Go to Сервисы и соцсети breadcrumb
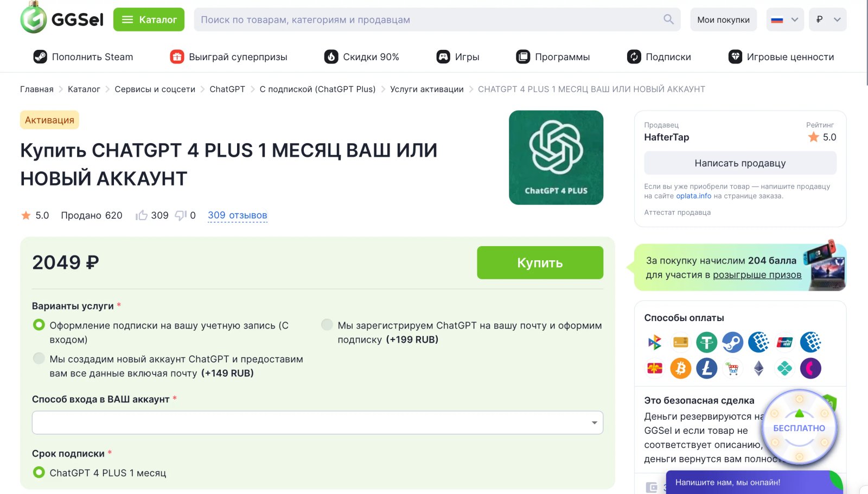 [155, 89]
